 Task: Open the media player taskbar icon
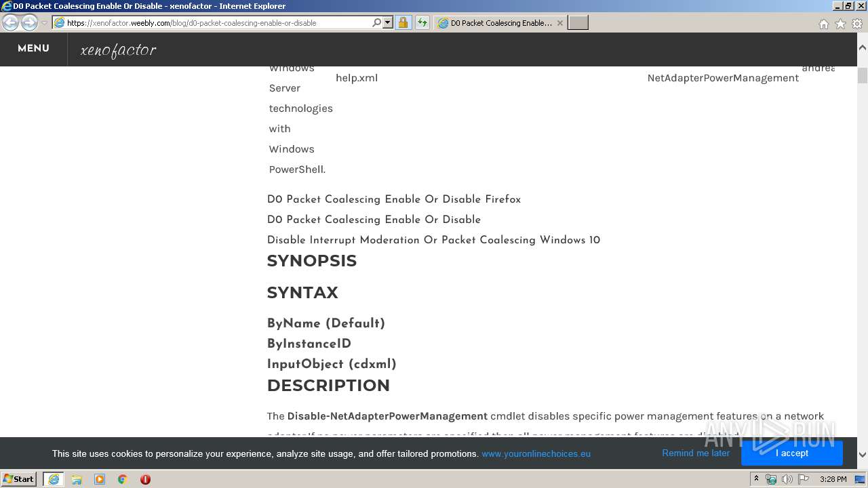[x=100, y=479]
